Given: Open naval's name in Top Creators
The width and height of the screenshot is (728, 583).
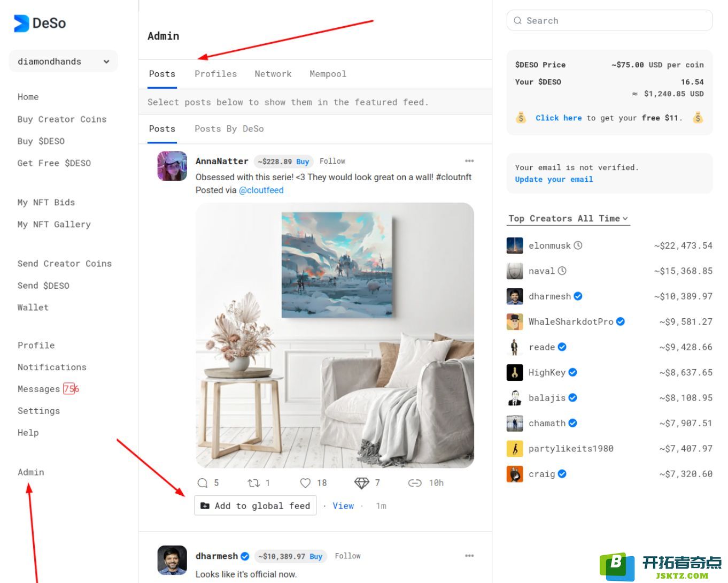Looking at the screenshot, I should pyautogui.click(x=541, y=271).
